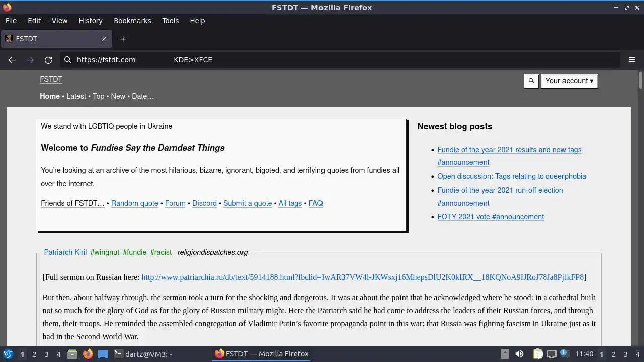644x362 pixels.
Task: Open the Top quotes link
Action: (x=99, y=96)
